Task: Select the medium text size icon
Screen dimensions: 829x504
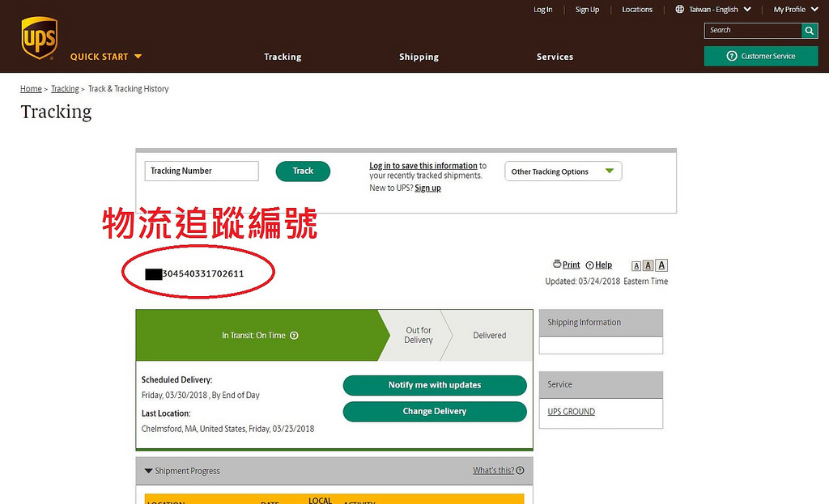Action: [x=648, y=266]
